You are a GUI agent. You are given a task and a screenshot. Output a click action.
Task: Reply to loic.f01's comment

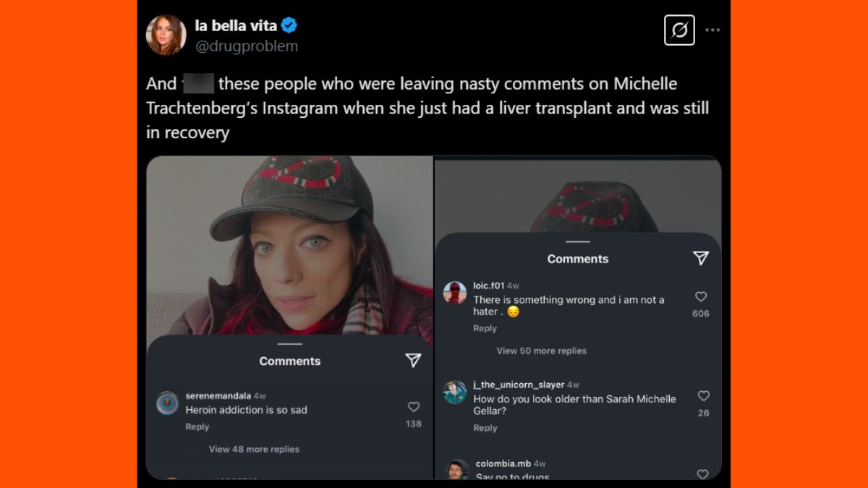[x=485, y=328]
